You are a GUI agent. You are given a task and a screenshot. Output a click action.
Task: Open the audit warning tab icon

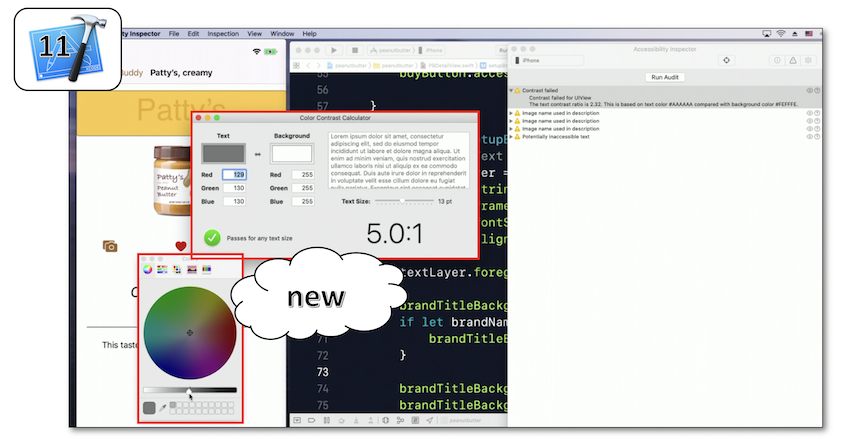(x=793, y=60)
